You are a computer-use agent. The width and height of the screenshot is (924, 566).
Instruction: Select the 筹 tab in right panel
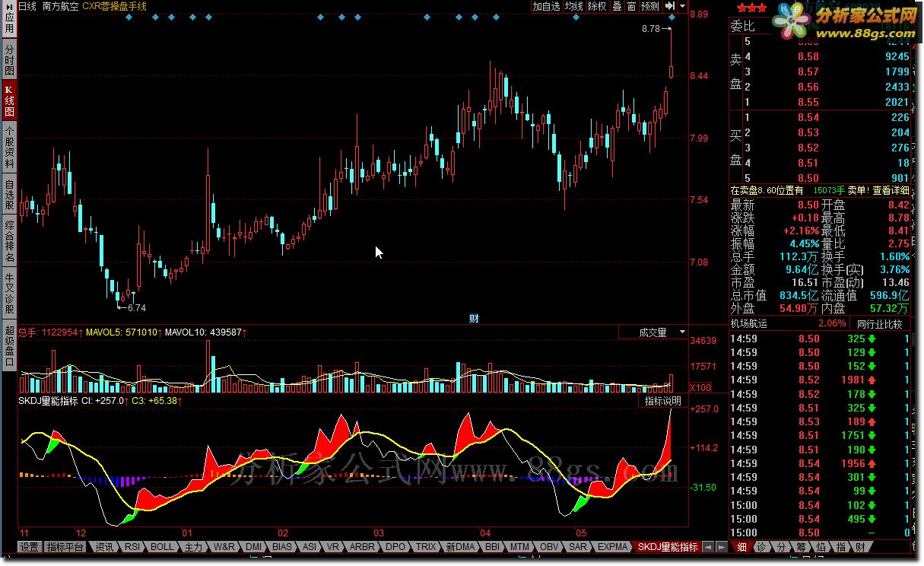pos(801,547)
